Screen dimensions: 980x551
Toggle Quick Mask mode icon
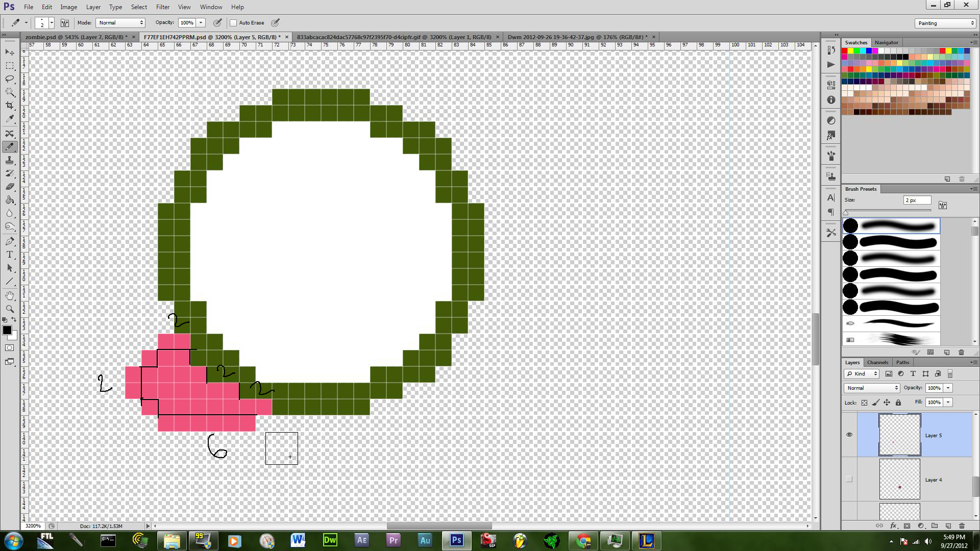tap(10, 348)
